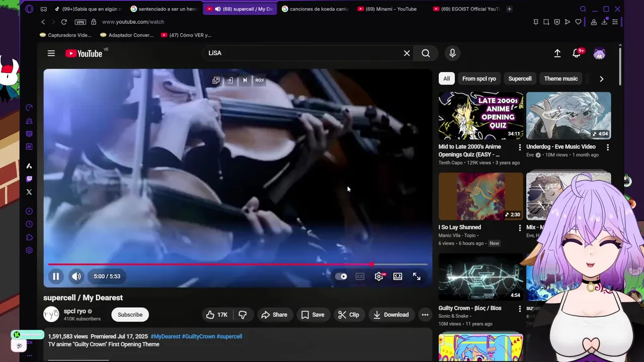The width and height of the screenshot is (644, 362).
Task: Open options for Mid to Late 2000's Quiz video
Action: coord(520,147)
